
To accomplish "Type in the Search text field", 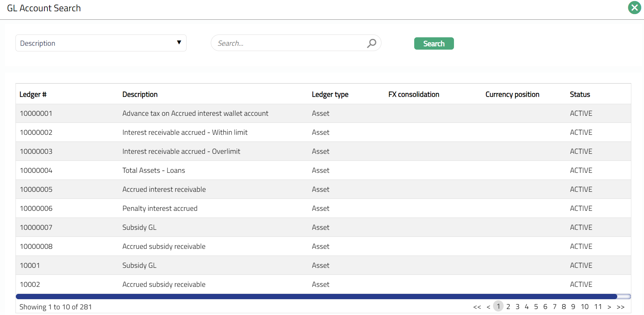I will point(289,43).
